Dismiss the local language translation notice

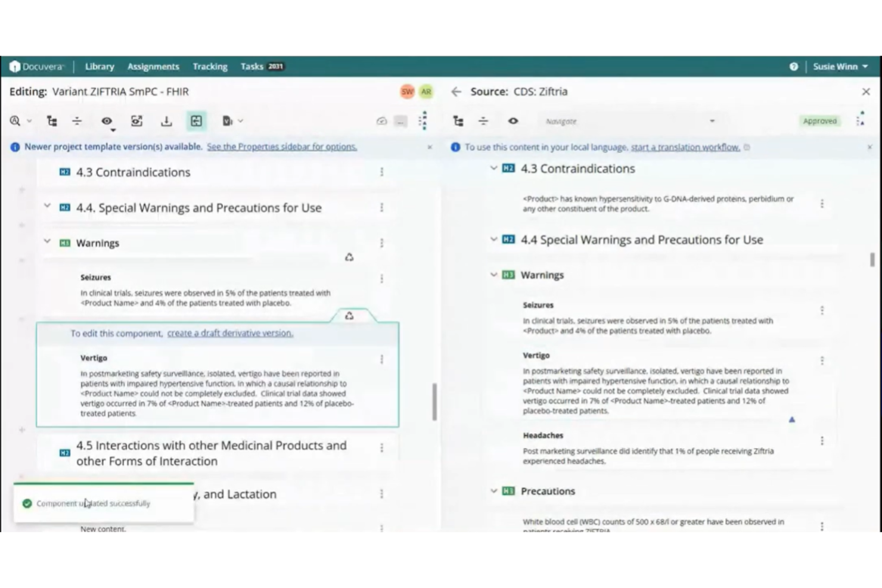pos(869,147)
